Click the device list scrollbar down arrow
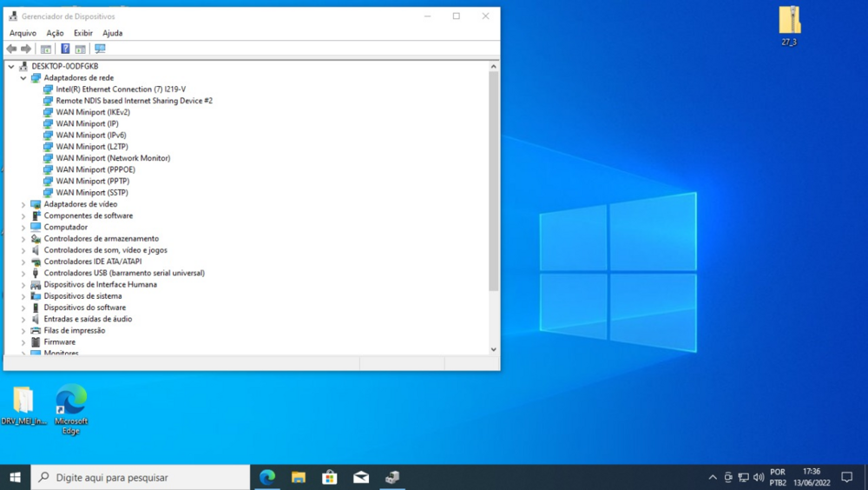The image size is (868, 490). [x=494, y=349]
